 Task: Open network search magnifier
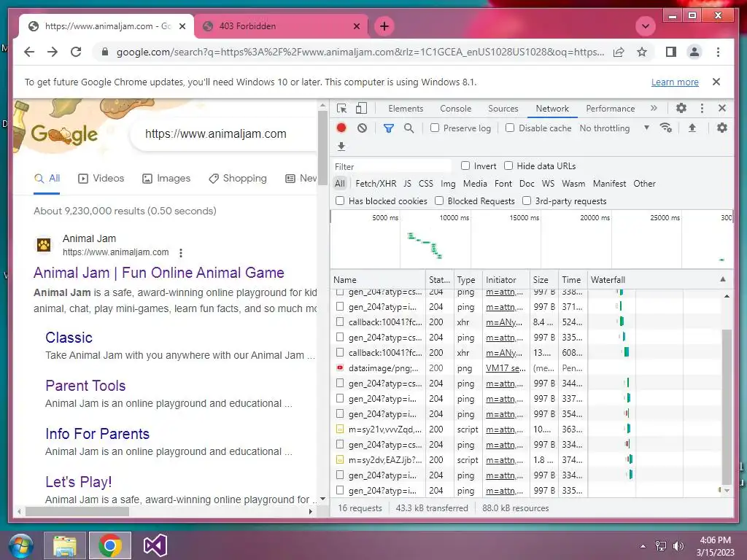[x=409, y=128]
